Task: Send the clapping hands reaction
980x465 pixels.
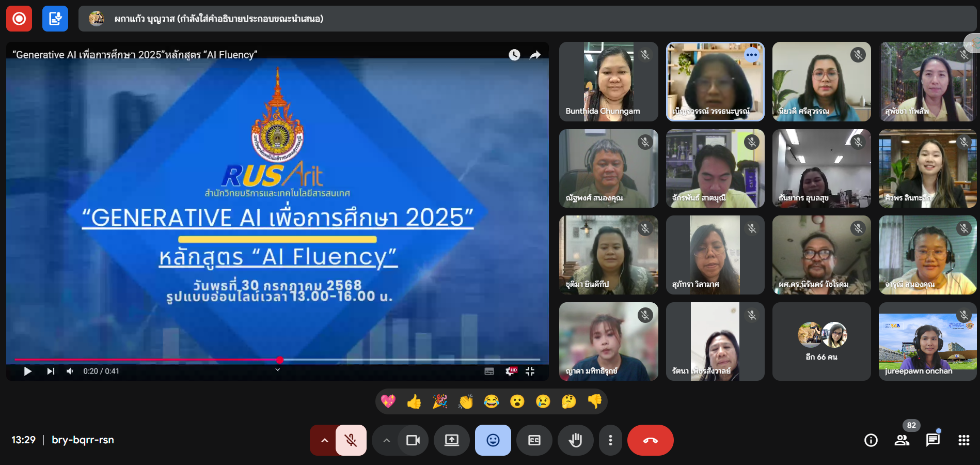Action: pos(466,401)
